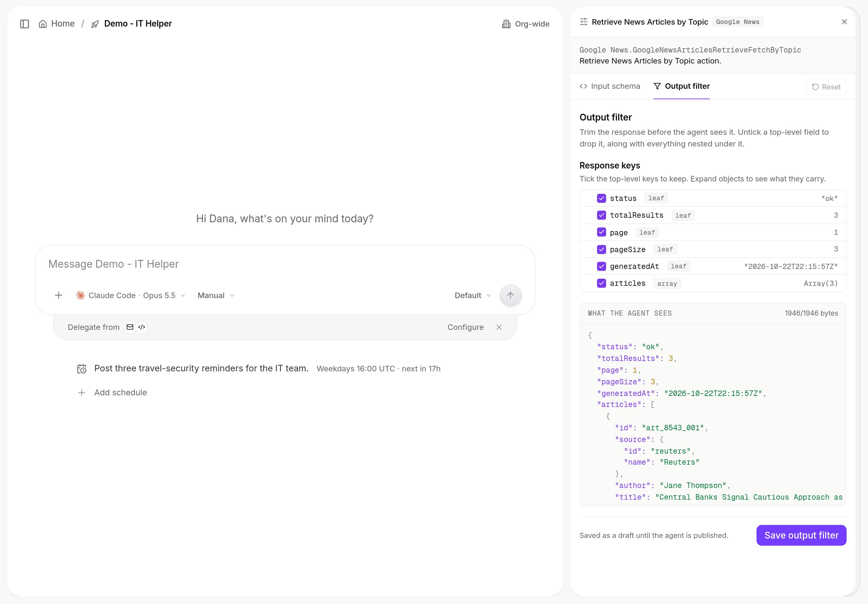Click the Org-wide label
Image resolution: width=868 pixels, height=604 pixels.
click(x=532, y=24)
